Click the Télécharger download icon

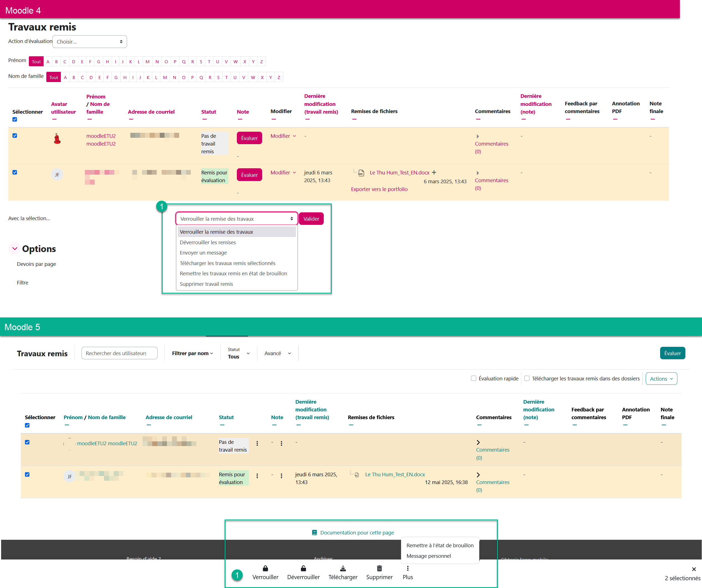click(343, 568)
